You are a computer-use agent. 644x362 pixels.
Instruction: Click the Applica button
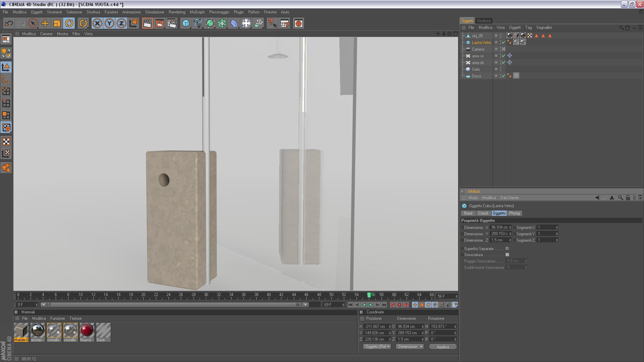(442, 347)
